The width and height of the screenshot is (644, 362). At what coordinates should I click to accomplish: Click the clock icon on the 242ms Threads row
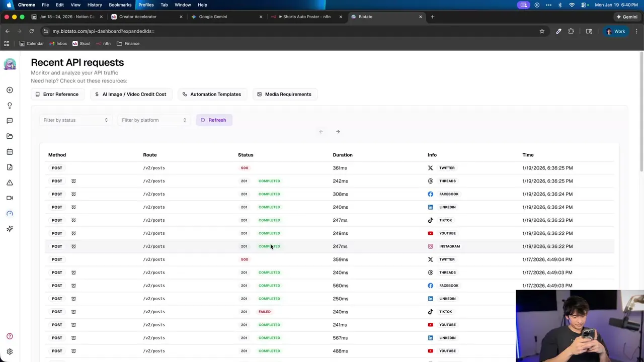73,181
